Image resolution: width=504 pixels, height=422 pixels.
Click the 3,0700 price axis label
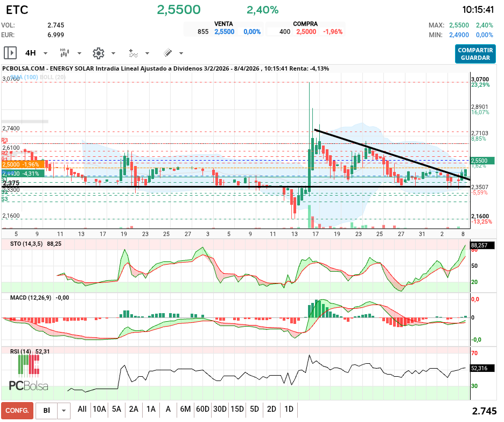(x=480, y=79)
